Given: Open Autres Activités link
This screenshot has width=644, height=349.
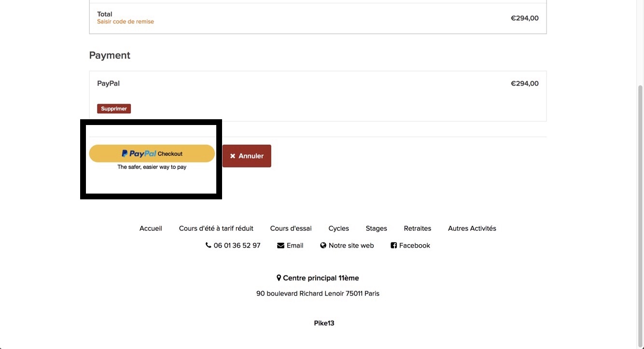Looking at the screenshot, I should (472, 228).
